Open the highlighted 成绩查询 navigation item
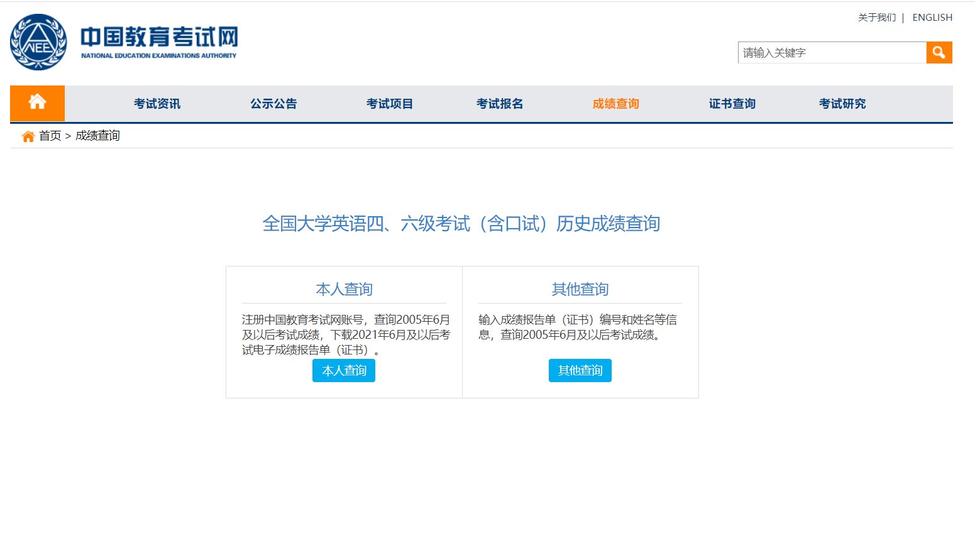The image size is (975, 560). click(x=615, y=104)
